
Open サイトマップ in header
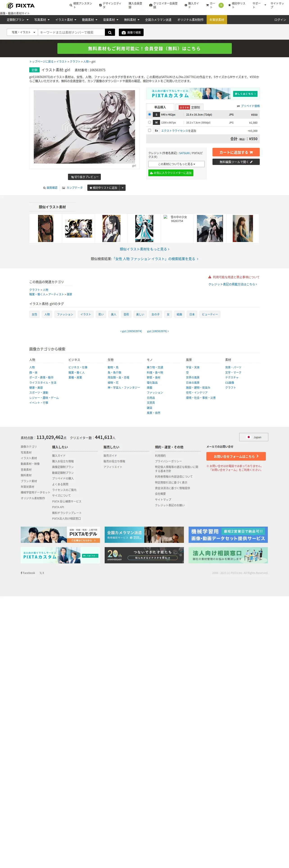[x=277, y=5]
